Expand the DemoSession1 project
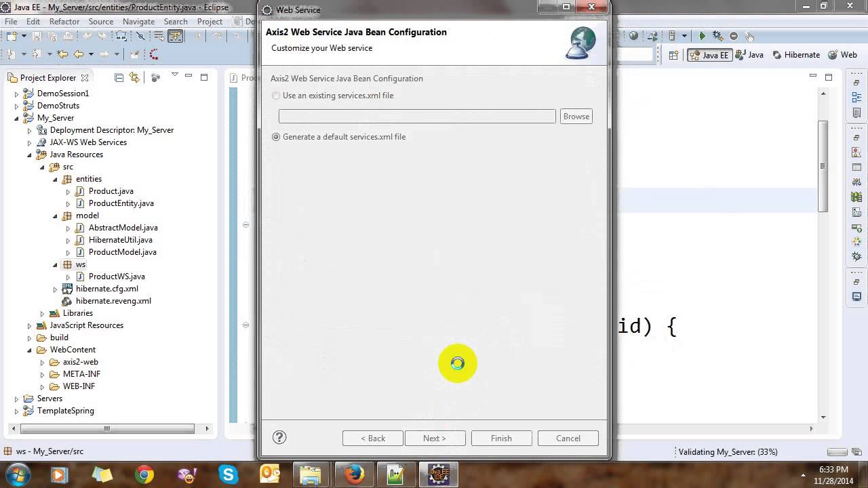 (x=17, y=94)
